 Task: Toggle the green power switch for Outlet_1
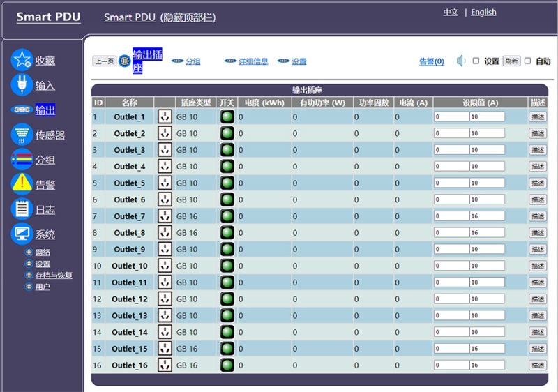227,116
